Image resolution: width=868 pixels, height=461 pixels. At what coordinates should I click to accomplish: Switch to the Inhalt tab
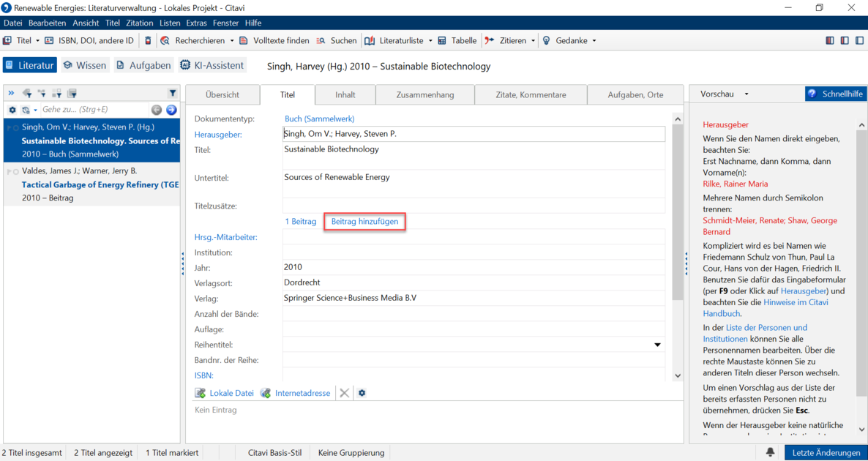345,94
